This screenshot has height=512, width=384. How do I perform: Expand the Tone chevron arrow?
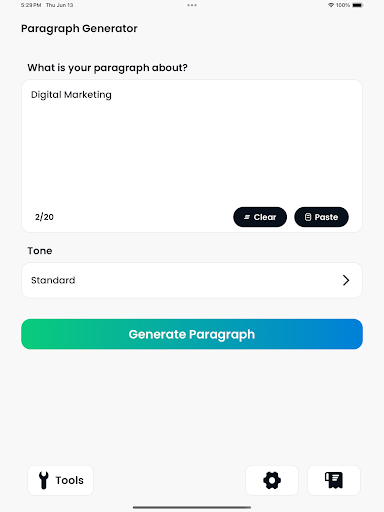346,280
